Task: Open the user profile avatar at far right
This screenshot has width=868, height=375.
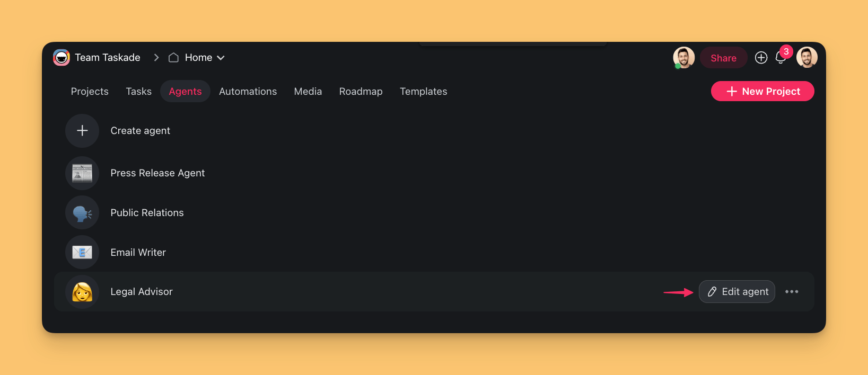Action: click(x=806, y=57)
